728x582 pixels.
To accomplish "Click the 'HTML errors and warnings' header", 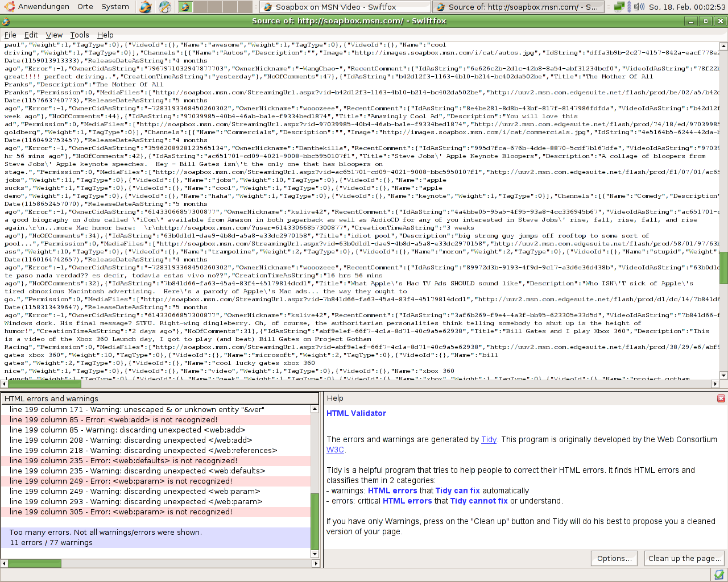I will pyautogui.click(x=160, y=398).
